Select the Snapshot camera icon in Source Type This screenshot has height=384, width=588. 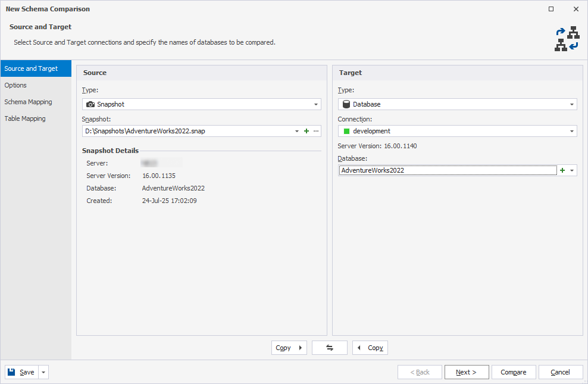pos(91,104)
